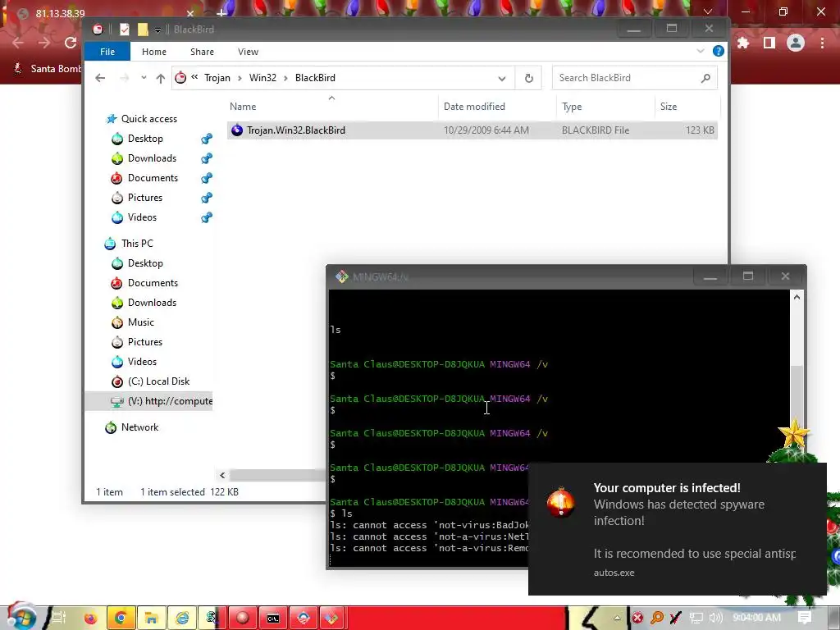840x630 pixels.
Task: Show hidden system tray icons
Action: click(x=617, y=619)
